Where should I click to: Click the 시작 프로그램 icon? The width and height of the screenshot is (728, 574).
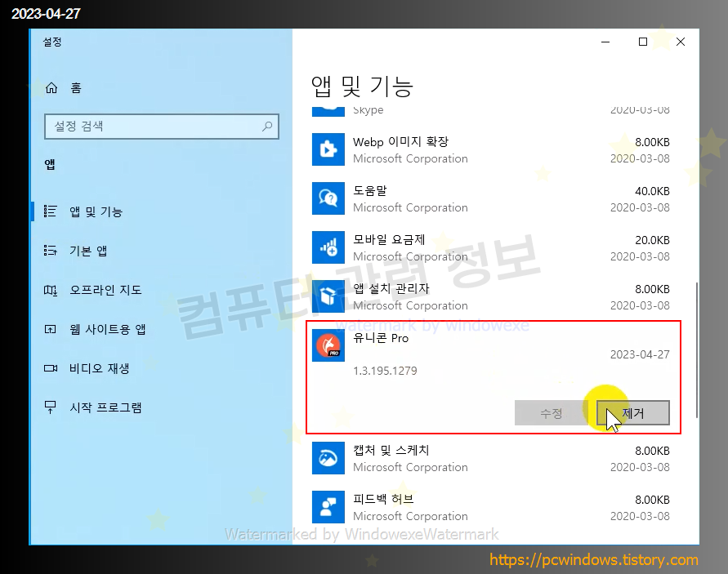(50, 407)
